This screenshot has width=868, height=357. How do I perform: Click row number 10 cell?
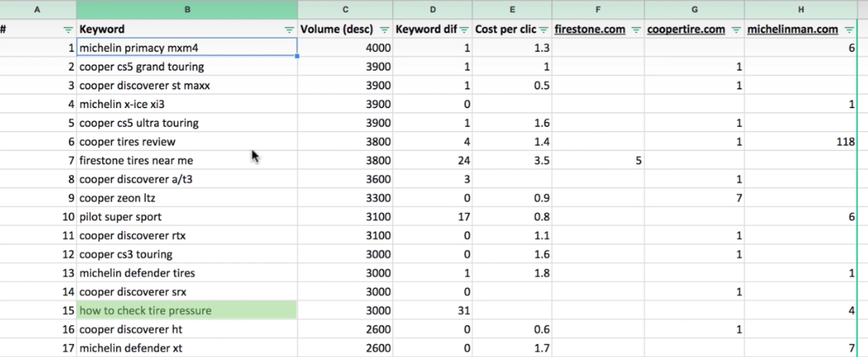tap(38, 216)
